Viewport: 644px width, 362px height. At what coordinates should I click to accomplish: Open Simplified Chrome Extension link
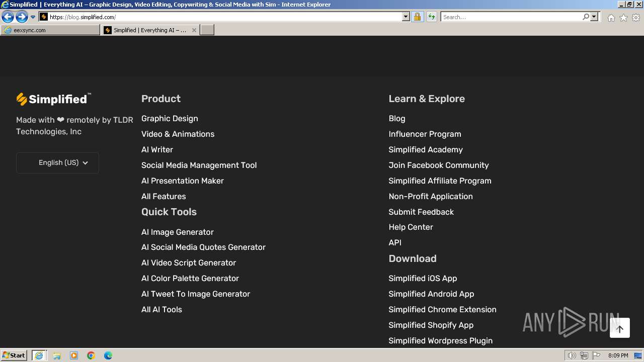442,310
